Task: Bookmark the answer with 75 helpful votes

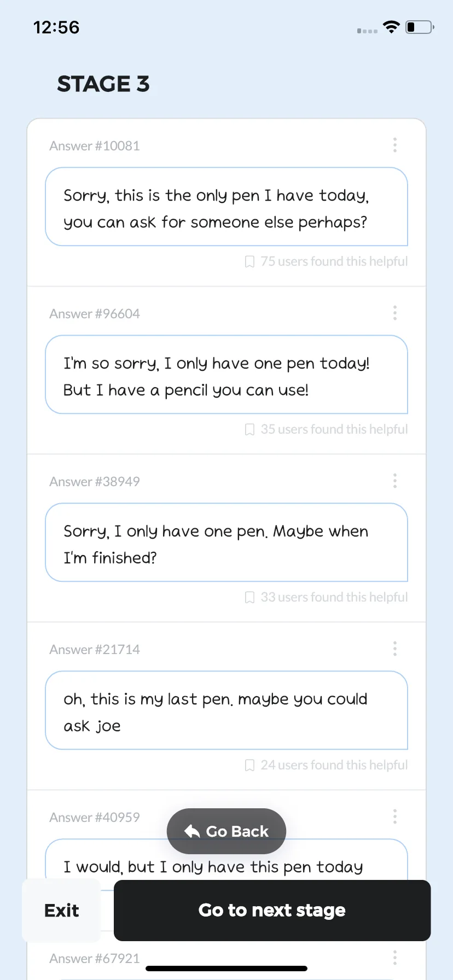Action: 249,261
